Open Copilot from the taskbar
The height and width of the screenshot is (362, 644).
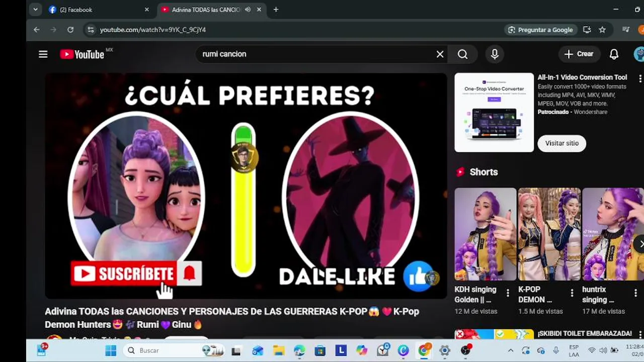pos(362,350)
